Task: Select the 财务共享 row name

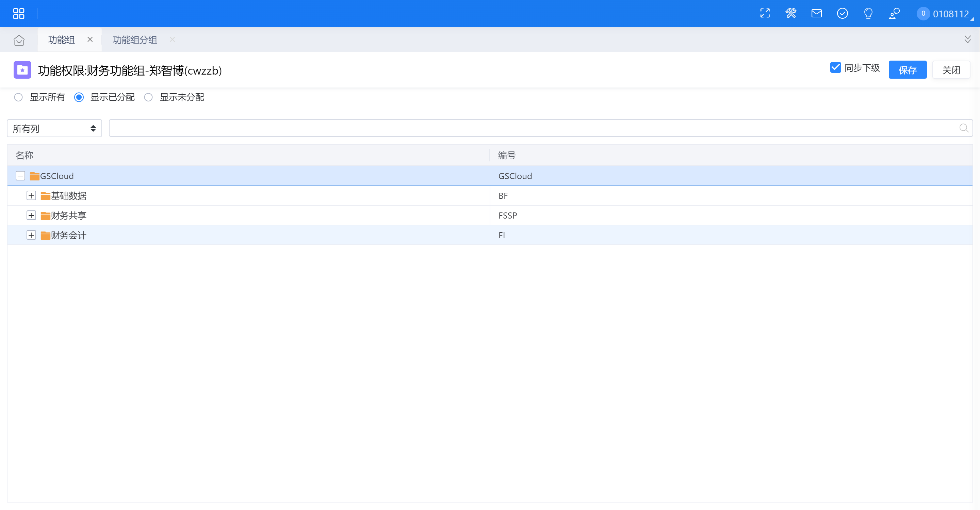Action: click(69, 216)
